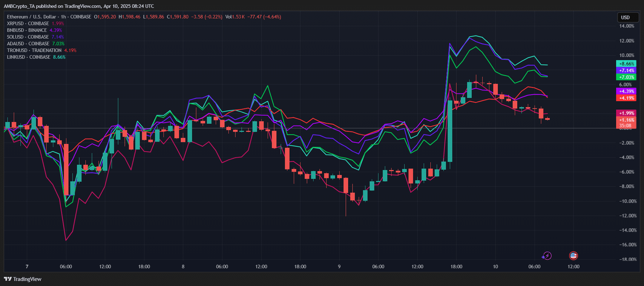Click the red +4.19% price label
This screenshot has width=644, height=286.
point(626,98)
